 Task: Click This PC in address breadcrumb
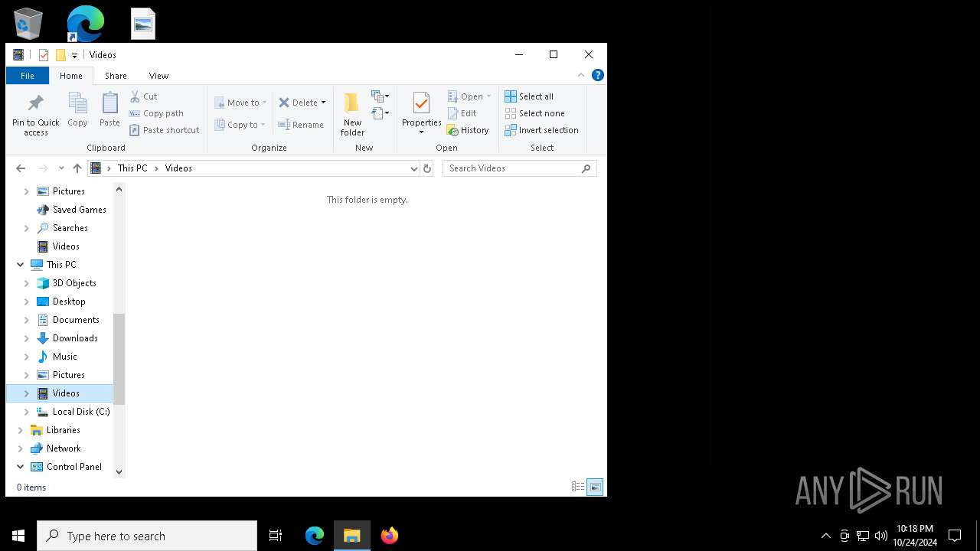[132, 168]
